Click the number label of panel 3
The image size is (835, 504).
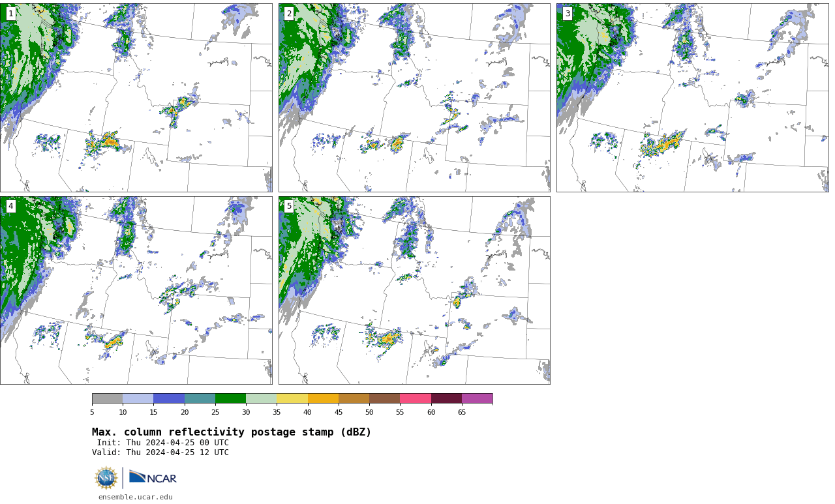click(568, 14)
